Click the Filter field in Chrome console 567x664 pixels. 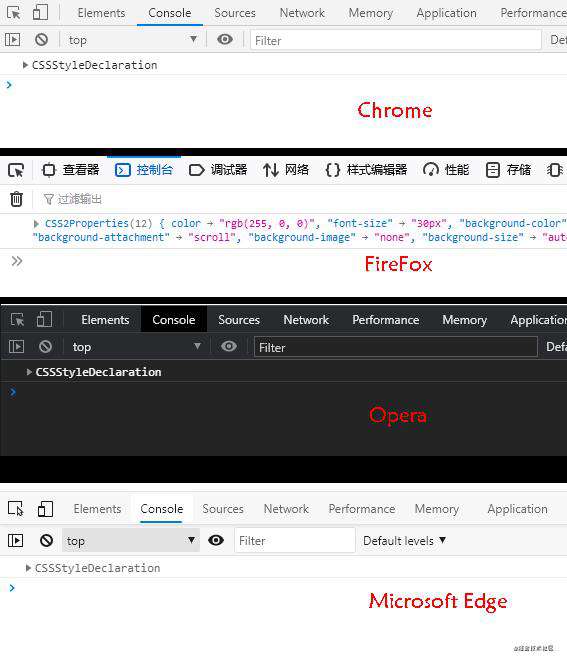(396, 40)
